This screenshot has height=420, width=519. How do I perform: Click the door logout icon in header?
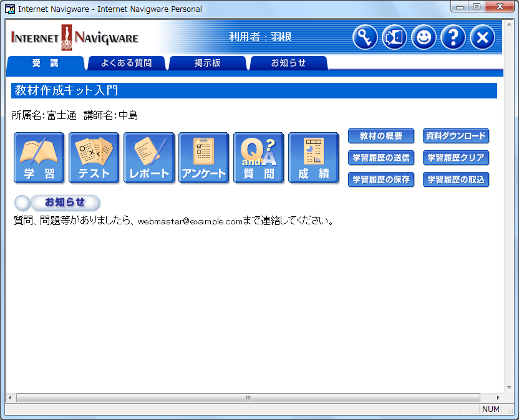pyautogui.click(x=394, y=37)
